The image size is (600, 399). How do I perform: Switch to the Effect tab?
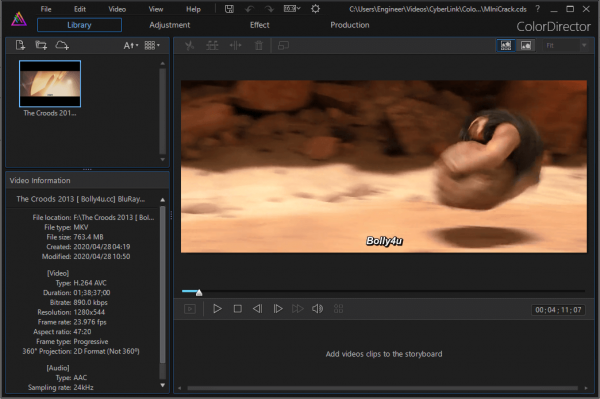[x=260, y=25]
